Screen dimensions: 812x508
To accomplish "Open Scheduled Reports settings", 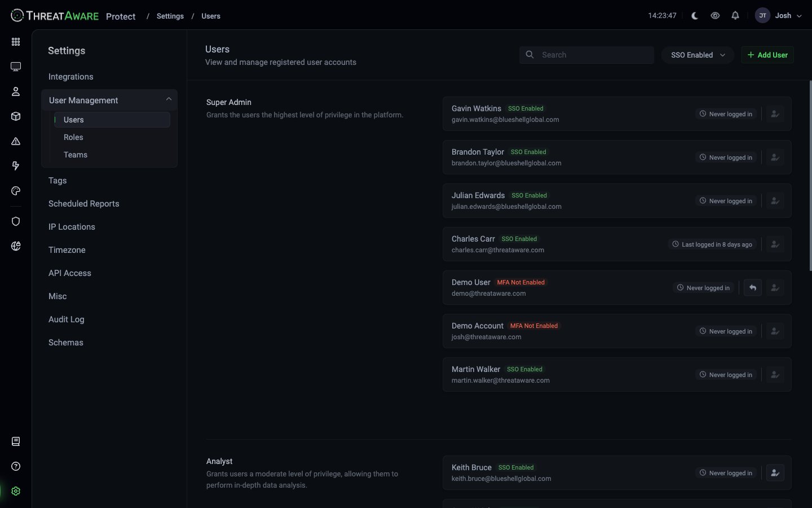I will [x=84, y=204].
